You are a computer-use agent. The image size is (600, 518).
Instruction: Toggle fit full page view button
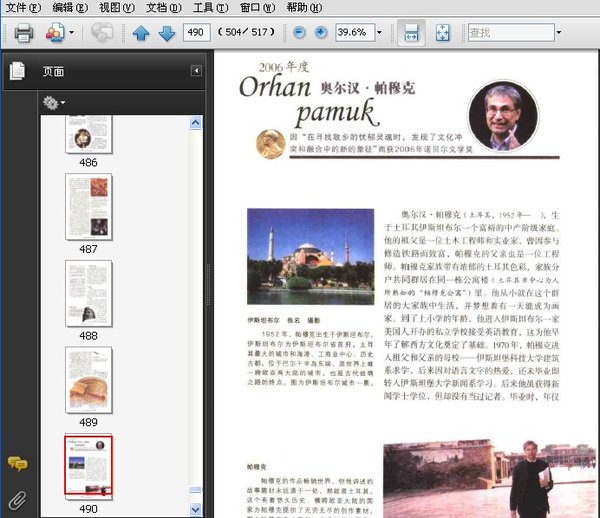[443, 33]
